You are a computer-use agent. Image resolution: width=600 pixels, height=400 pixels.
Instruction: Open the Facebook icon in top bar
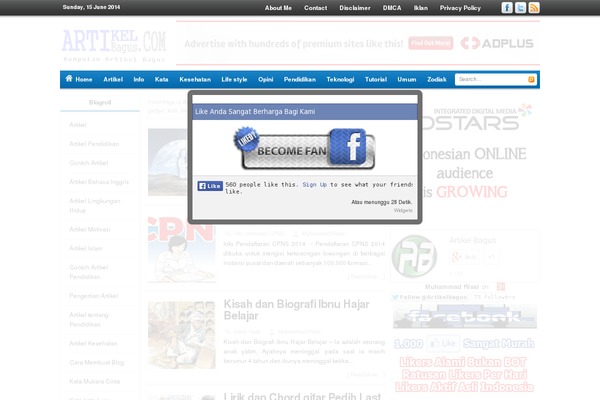507,8
